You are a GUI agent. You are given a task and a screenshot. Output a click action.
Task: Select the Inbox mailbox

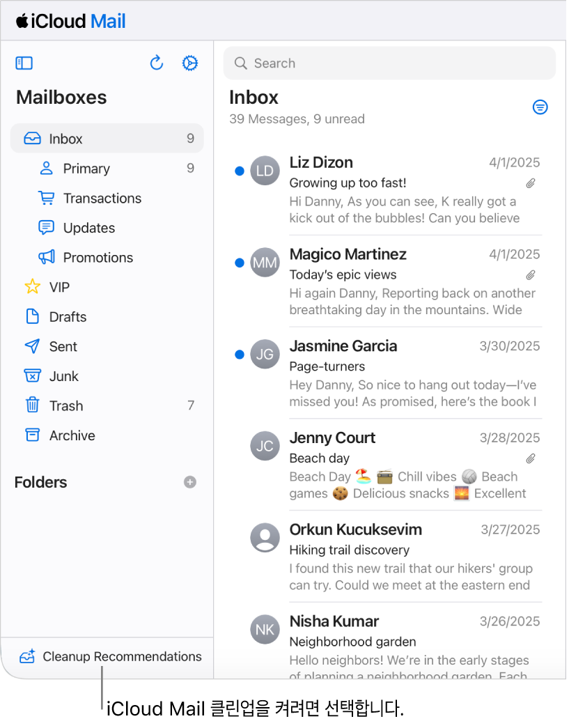(x=107, y=139)
